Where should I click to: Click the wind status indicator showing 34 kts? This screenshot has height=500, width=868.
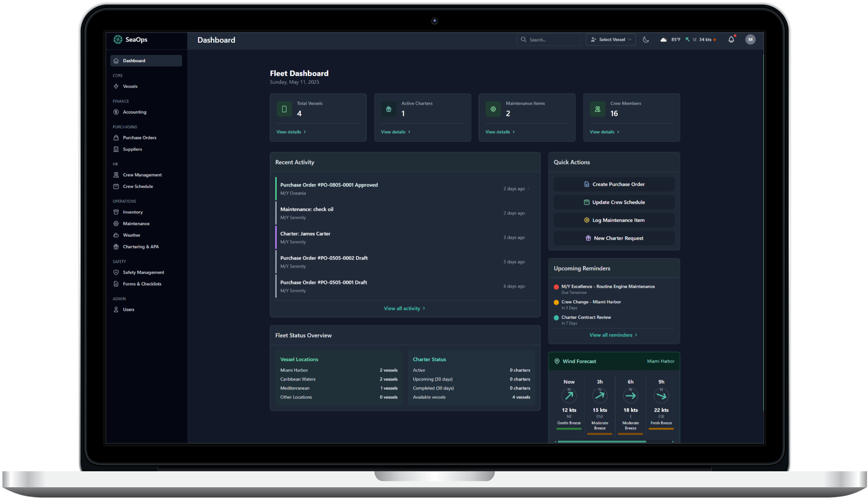[x=701, y=39]
